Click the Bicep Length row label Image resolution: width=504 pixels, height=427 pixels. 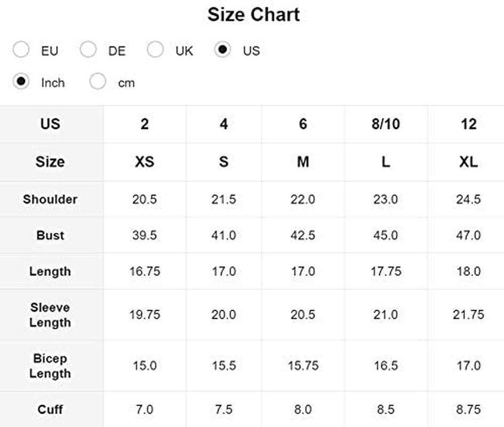[50, 366]
